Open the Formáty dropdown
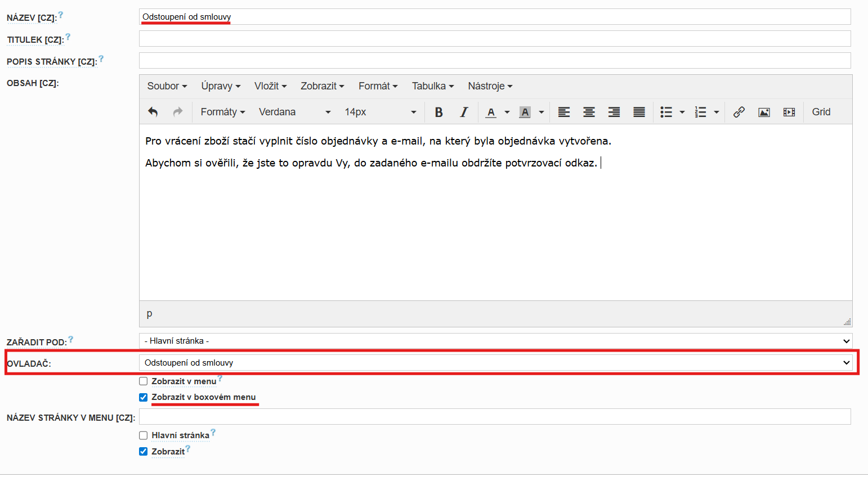The image size is (868, 477). point(223,112)
